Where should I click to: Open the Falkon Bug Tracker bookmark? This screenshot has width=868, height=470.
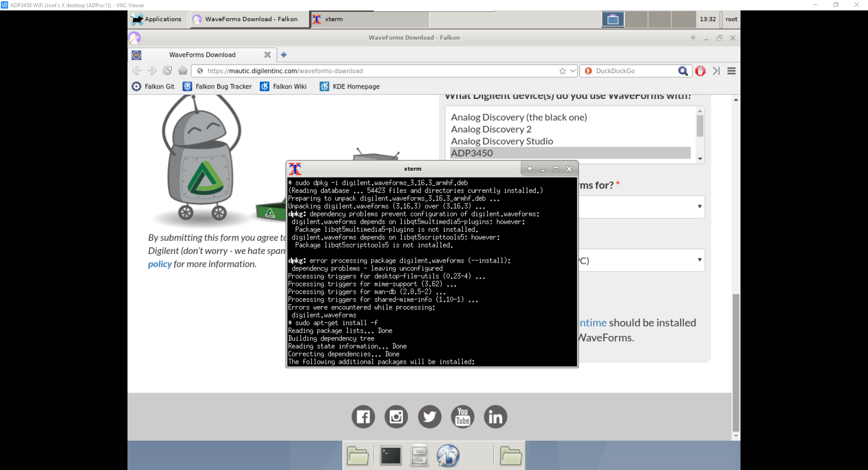tap(217, 86)
